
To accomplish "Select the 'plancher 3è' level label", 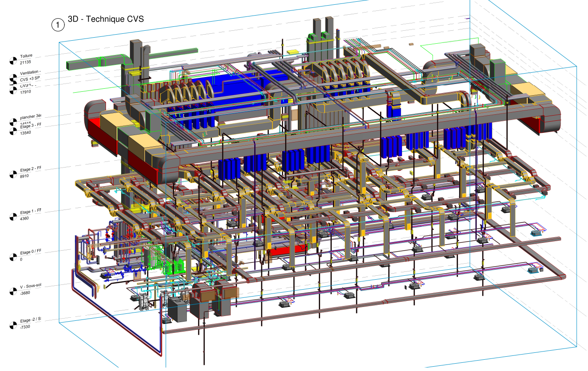I will pyautogui.click(x=30, y=117).
